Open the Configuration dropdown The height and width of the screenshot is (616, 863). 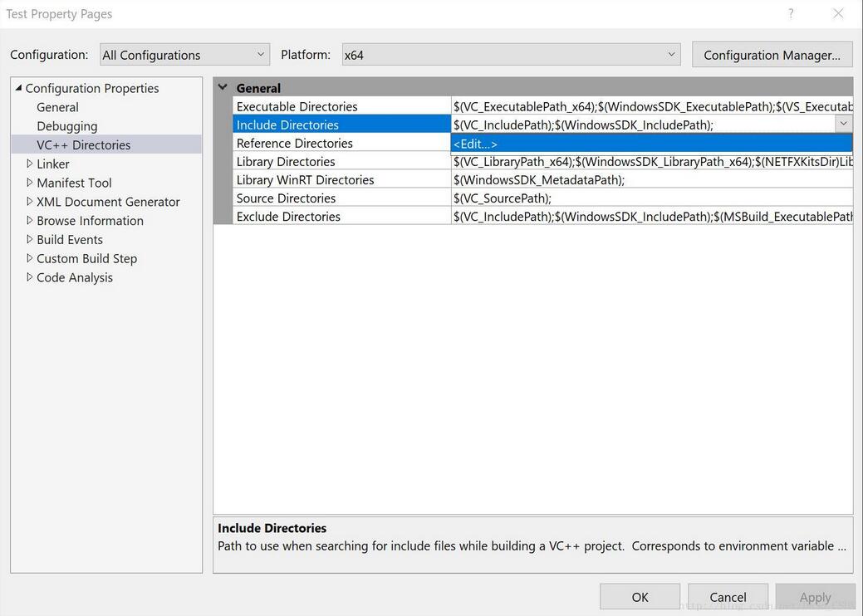(x=184, y=55)
